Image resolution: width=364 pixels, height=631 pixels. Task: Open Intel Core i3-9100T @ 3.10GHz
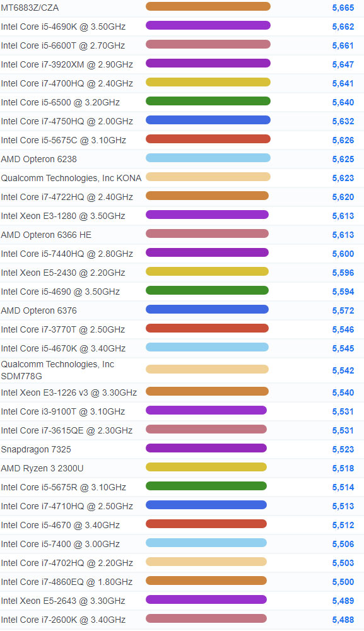click(62, 411)
